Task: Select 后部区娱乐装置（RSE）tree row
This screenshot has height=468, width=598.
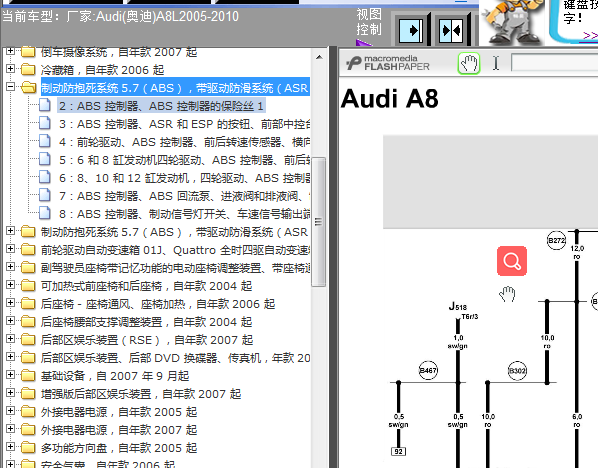Action: (x=147, y=340)
